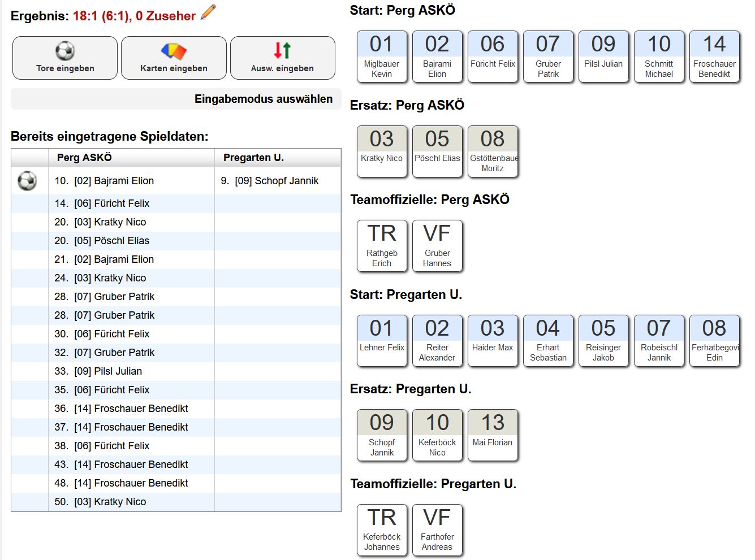Image resolution: width=755 pixels, height=560 pixels.
Task: Click the soccer ball icon in Tore eingeben
Action: (65, 51)
